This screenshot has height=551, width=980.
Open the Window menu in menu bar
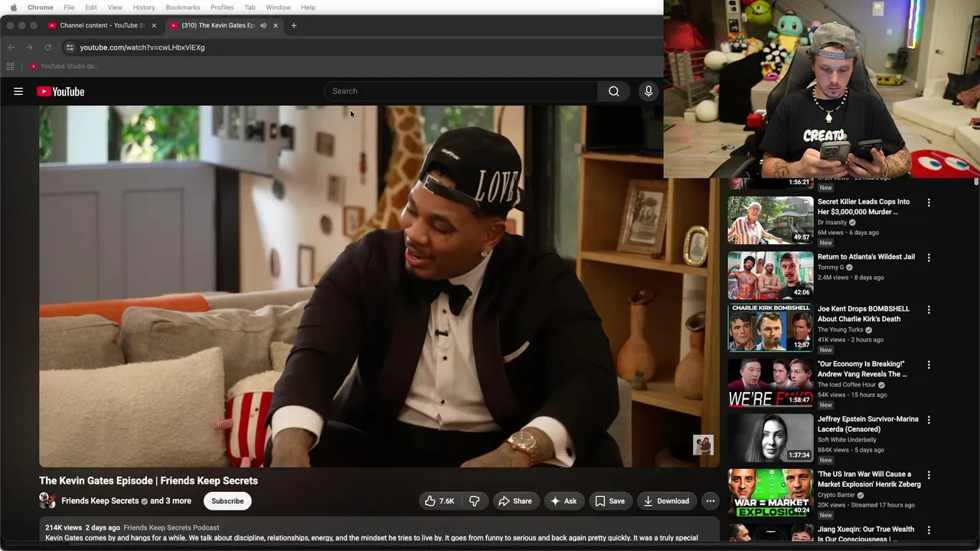click(x=278, y=8)
